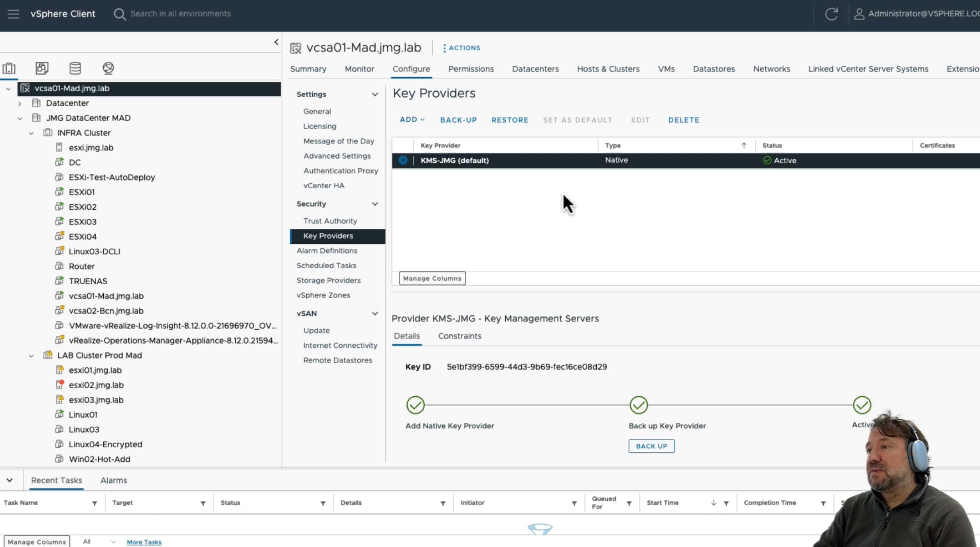
Task: Collapse the vSAN section
Action: pyautogui.click(x=375, y=314)
